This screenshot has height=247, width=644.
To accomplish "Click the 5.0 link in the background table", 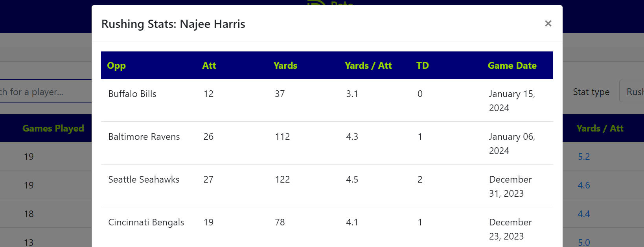I will click(584, 242).
